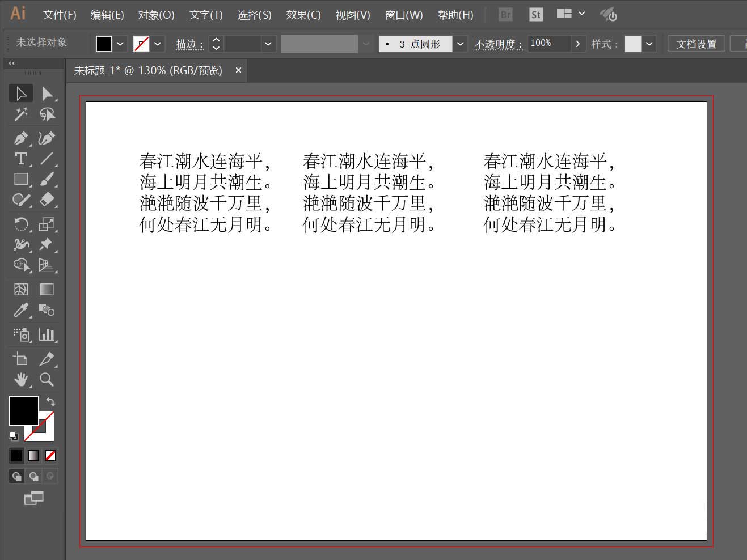This screenshot has width=747, height=560.
Task: Click the 不透明度 opacity panel link
Action: [x=499, y=44]
